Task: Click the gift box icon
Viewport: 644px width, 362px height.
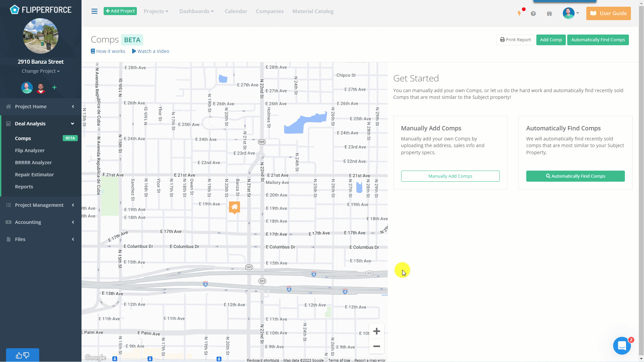Action: pyautogui.click(x=549, y=13)
